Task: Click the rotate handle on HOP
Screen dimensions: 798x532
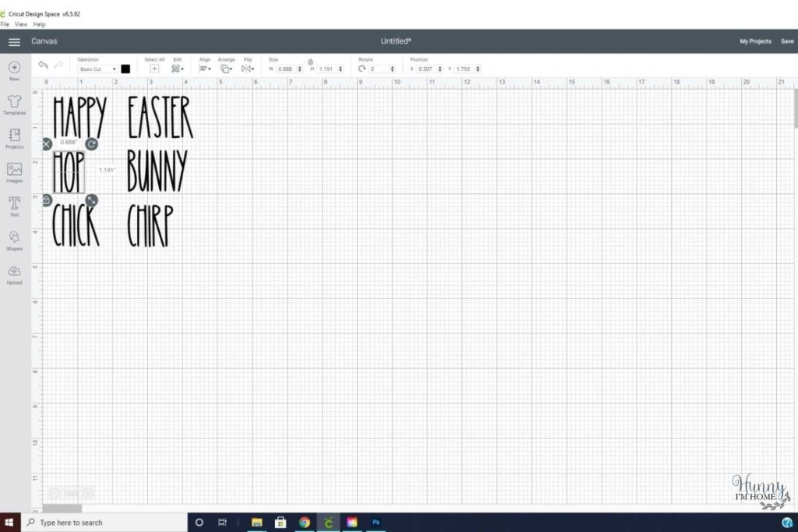Action: (92, 144)
